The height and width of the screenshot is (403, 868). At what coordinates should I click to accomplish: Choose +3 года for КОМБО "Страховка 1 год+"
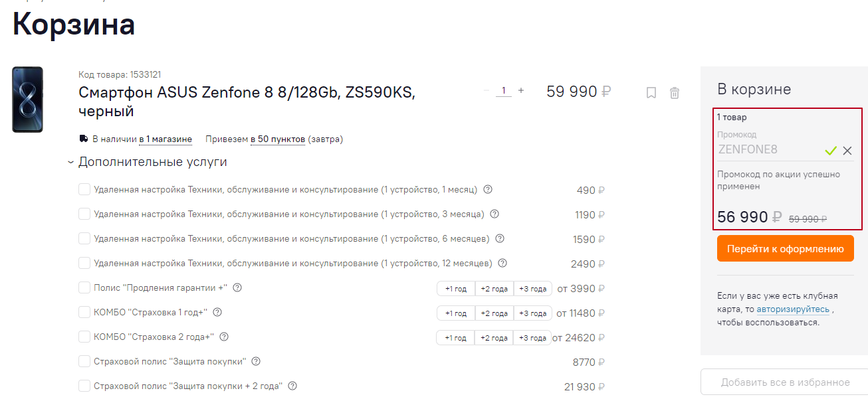point(533,313)
